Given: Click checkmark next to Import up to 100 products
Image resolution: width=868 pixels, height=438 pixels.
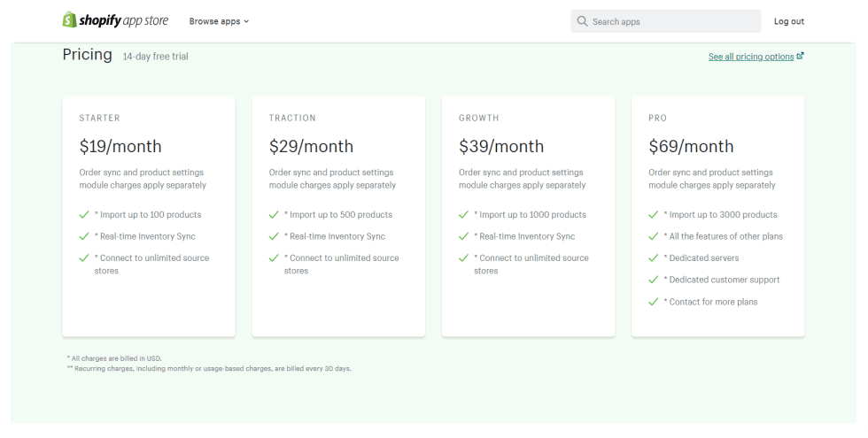Looking at the screenshot, I should (x=84, y=214).
